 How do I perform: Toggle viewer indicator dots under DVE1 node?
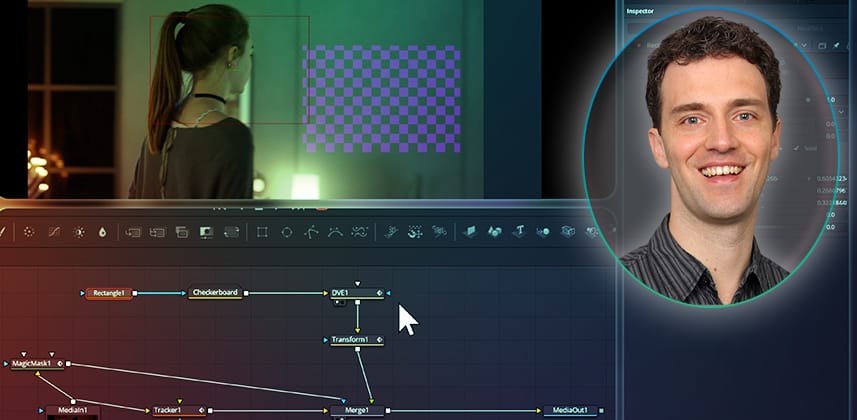339,302
